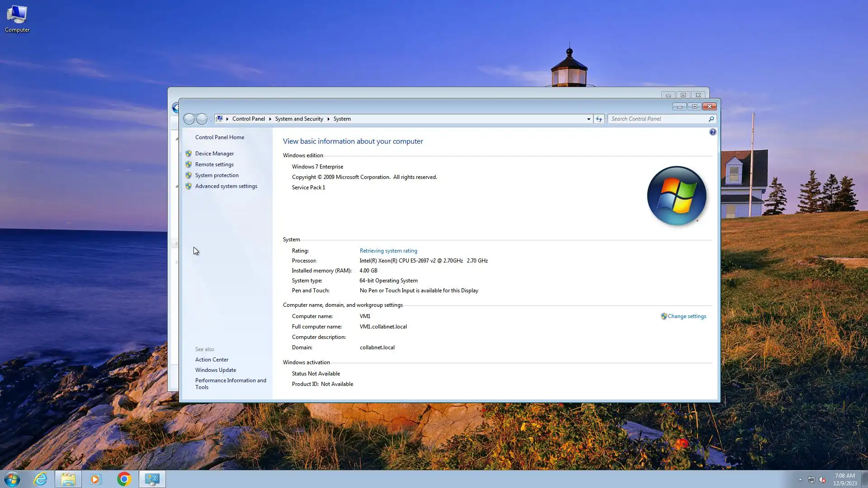
Task: Launch Internet Explorer from taskbar
Action: (x=41, y=479)
